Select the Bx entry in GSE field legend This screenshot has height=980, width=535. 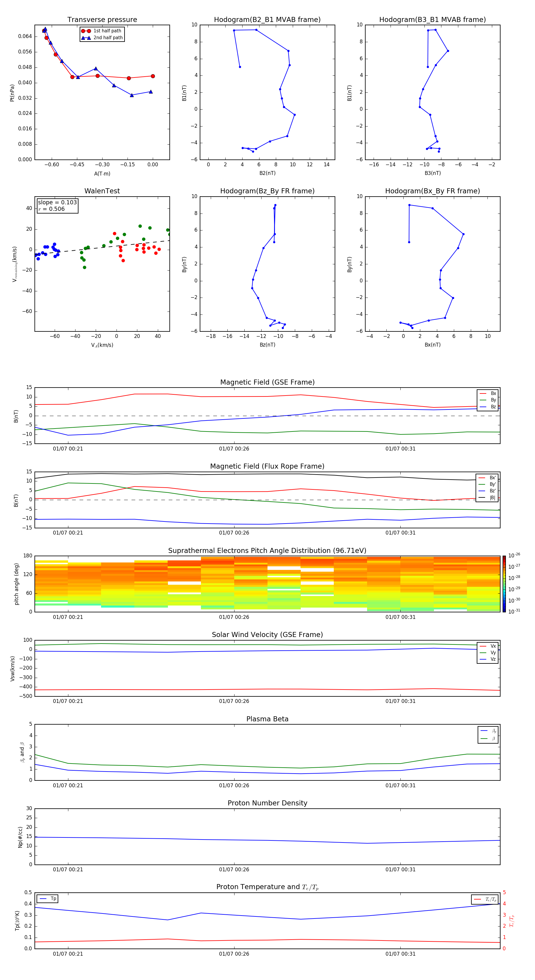pos(488,393)
